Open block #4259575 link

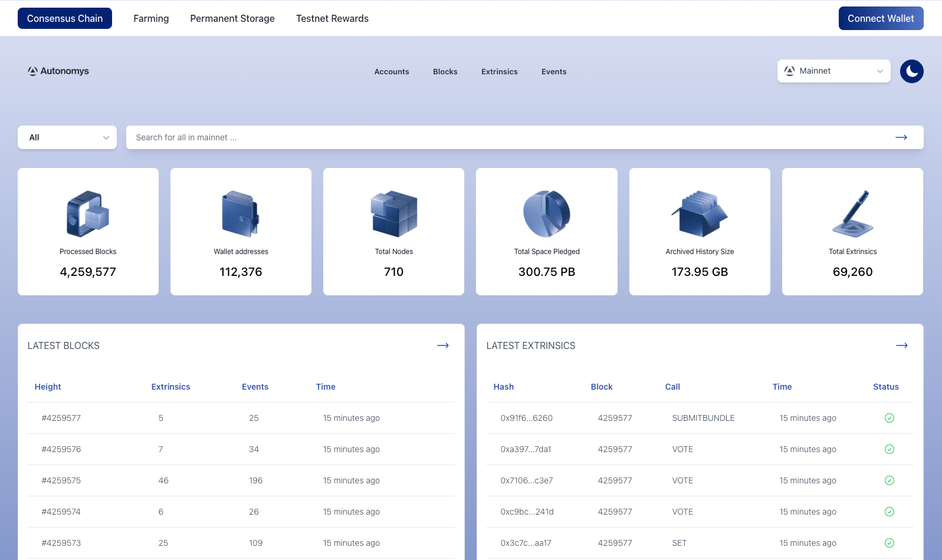point(61,480)
